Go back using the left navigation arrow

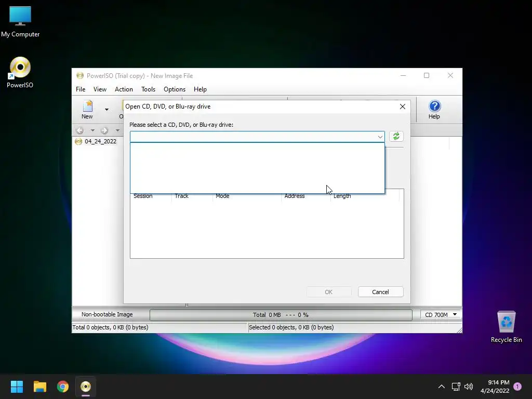79,130
